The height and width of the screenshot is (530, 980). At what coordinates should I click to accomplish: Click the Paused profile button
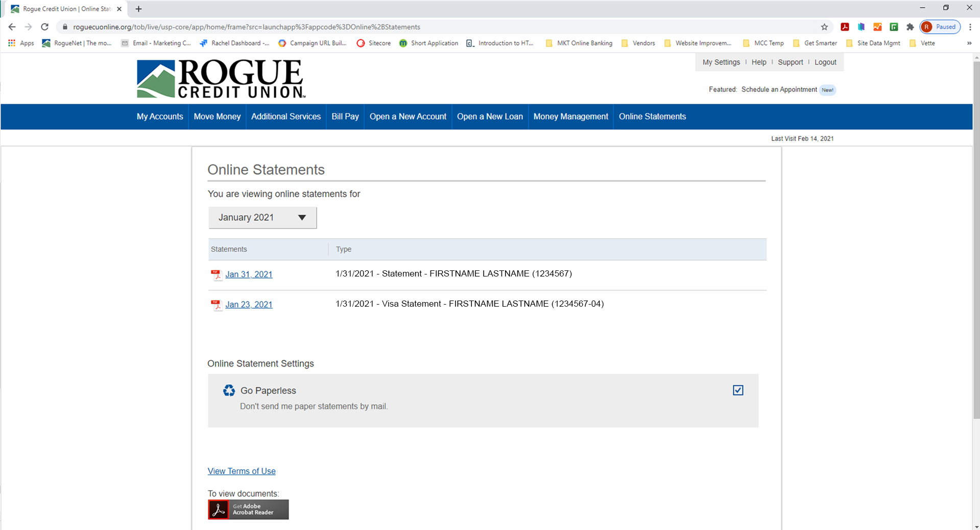coord(940,27)
